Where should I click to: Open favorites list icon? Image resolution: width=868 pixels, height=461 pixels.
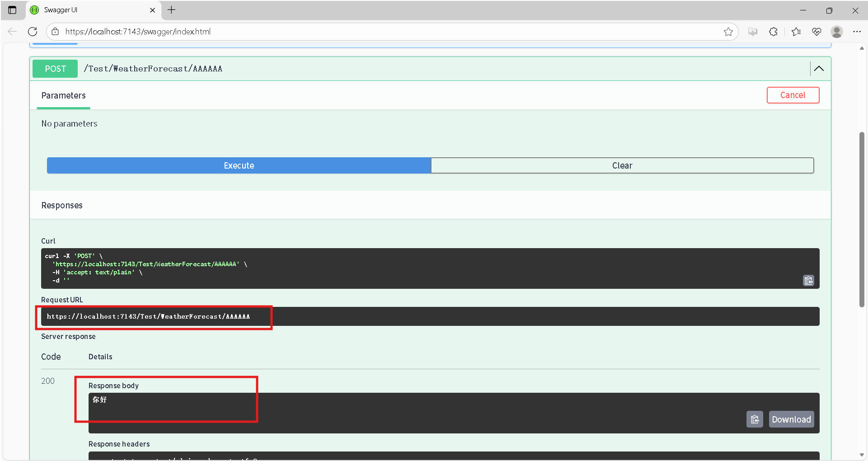point(796,32)
